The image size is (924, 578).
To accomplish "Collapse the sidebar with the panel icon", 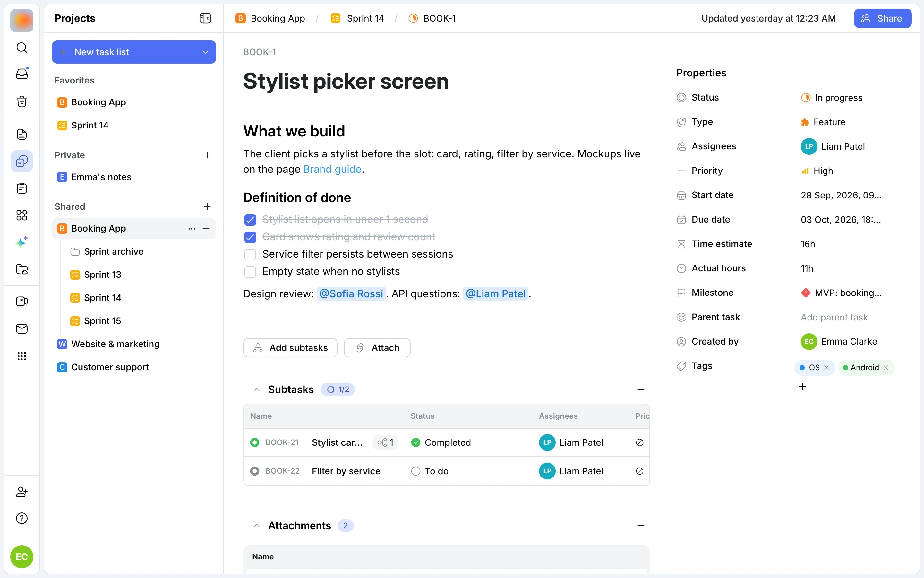I will point(205,18).
